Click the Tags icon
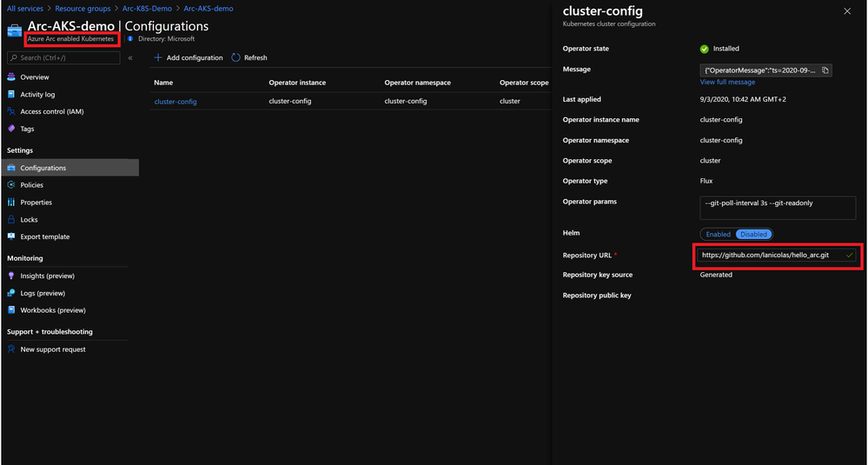Viewport: 868px width, 465px height. pyautogui.click(x=11, y=129)
